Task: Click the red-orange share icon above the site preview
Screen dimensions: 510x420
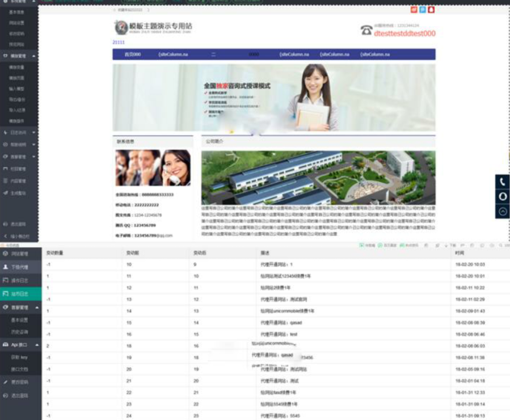Action: (x=414, y=10)
